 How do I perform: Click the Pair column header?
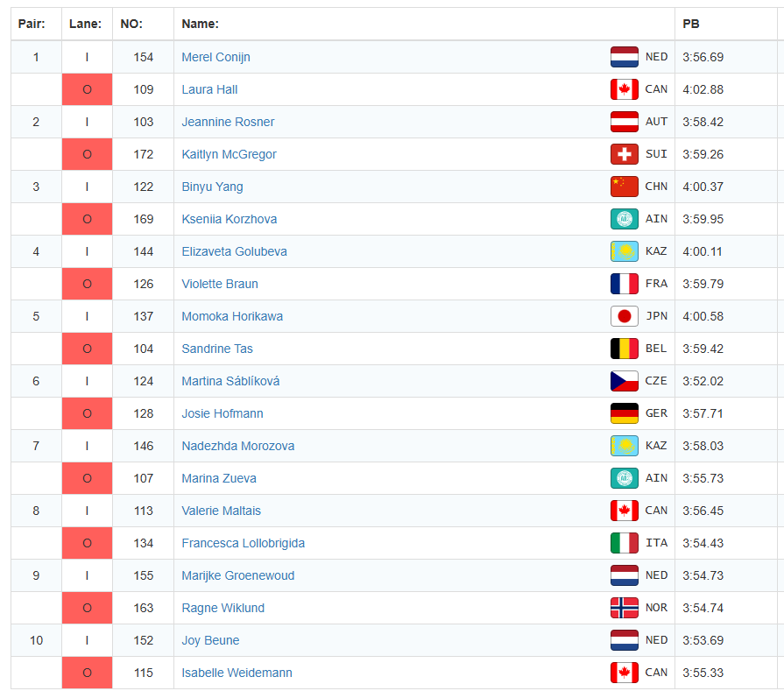[32, 25]
